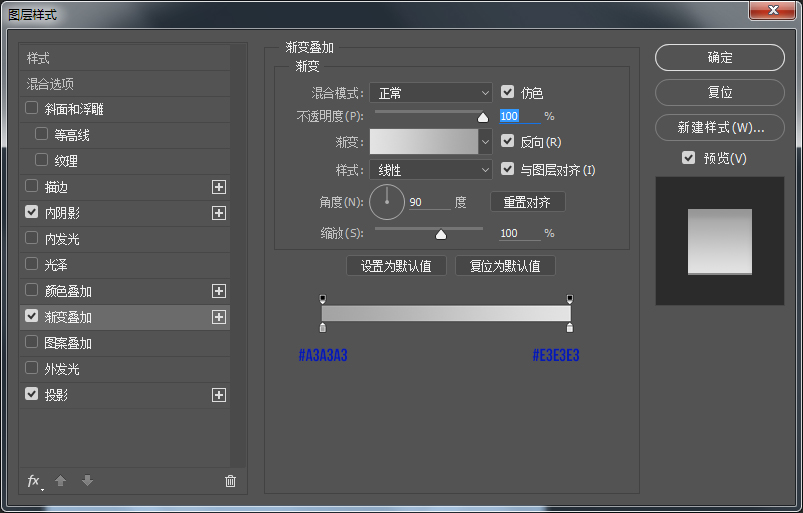The width and height of the screenshot is (803, 513).
Task: Move effect up with the up arrow icon
Action: pos(60,481)
